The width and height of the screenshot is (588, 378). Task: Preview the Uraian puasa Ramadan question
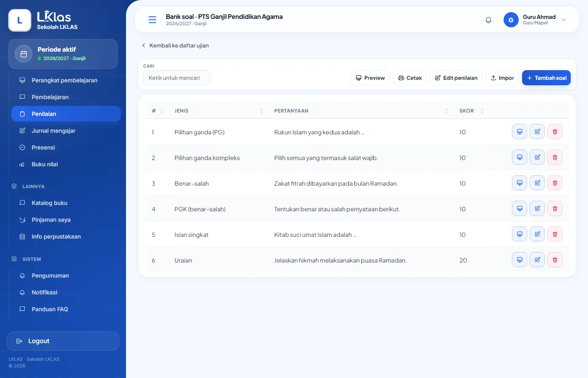click(x=520, y=260)
